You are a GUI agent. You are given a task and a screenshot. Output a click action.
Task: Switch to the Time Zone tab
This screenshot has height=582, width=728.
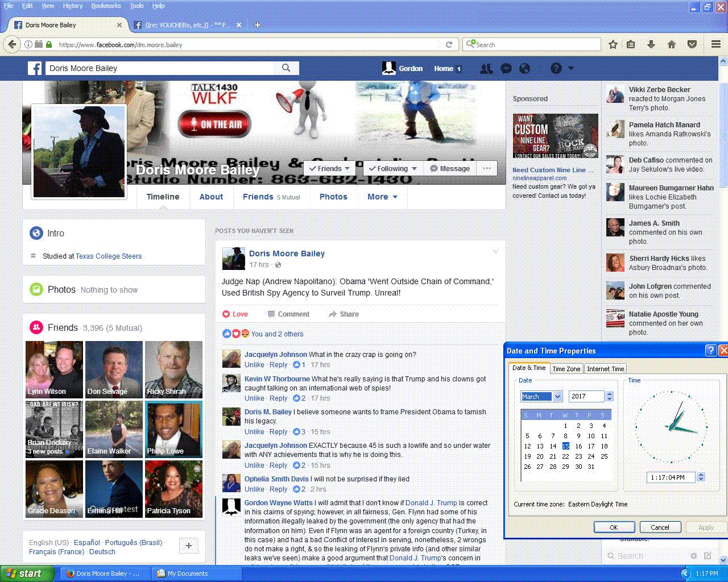(566, 369)
